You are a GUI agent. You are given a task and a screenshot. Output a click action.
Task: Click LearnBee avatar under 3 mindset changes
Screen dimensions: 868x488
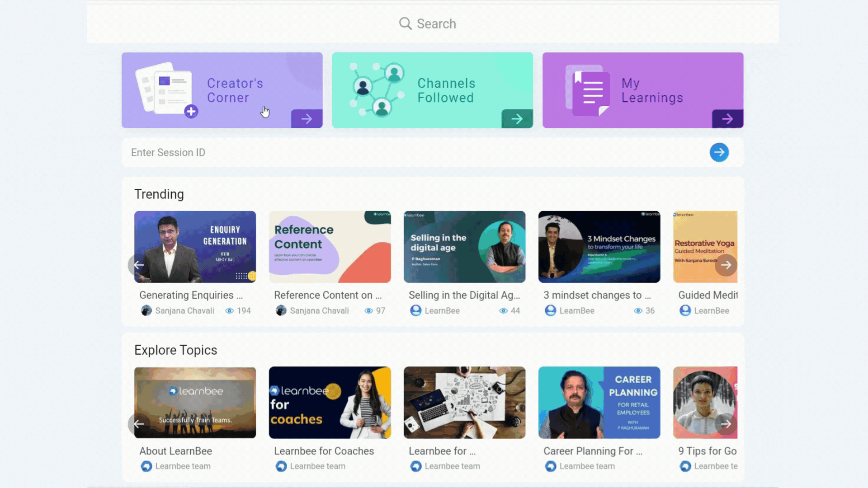(551, 310)
